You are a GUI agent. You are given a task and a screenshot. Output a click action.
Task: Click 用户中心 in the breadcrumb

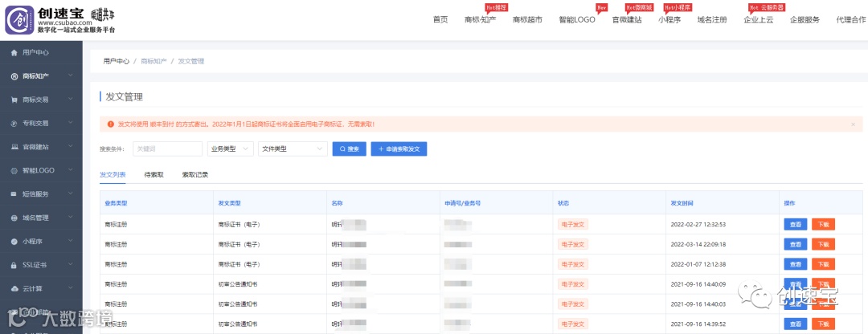[x=117, y=61]
